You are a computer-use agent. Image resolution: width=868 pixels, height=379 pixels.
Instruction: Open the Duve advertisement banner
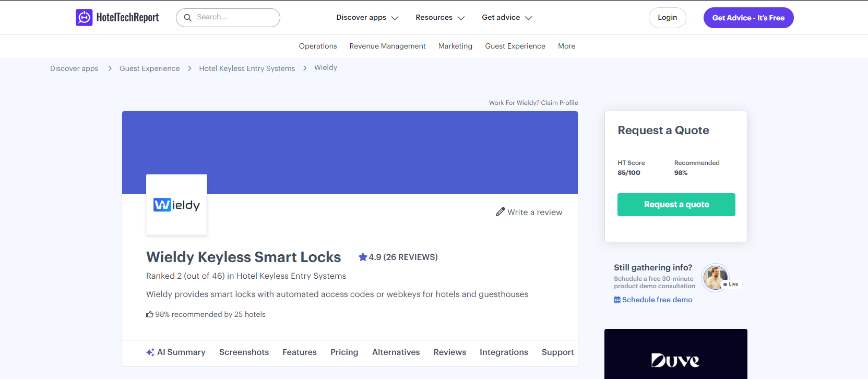point(676,354)
